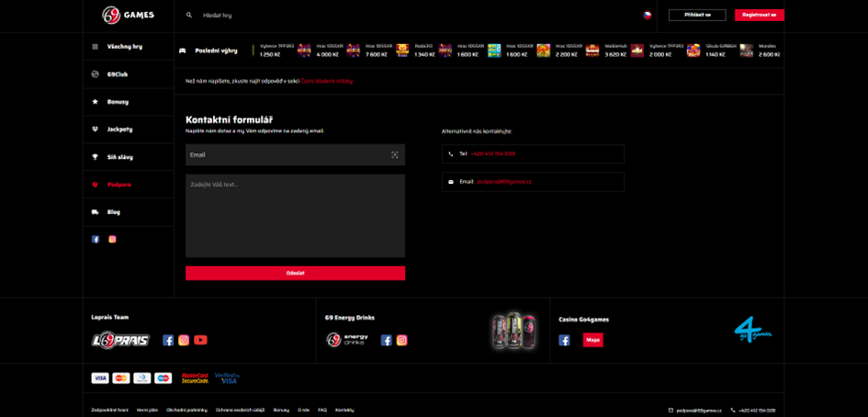Click the 69 energy drinks logo
The image size is (868, 417).
[347, 340]
